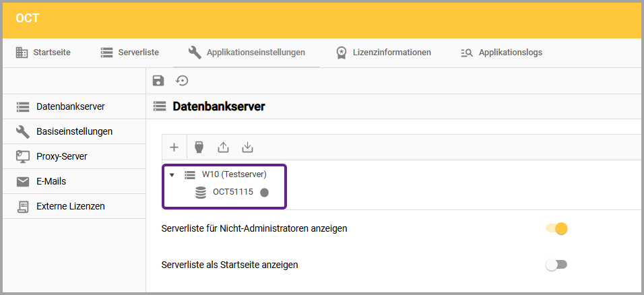The width and height of the screenshot is (644, 295).
Task: Click the tag-shaped icon beside the plus
Action: pos(199,147)
